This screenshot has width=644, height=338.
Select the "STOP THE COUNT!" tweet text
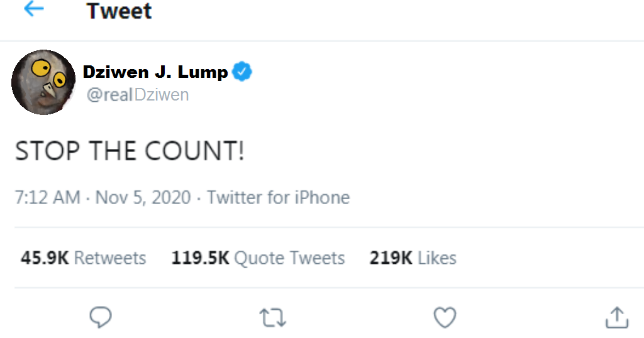[130, 151]
